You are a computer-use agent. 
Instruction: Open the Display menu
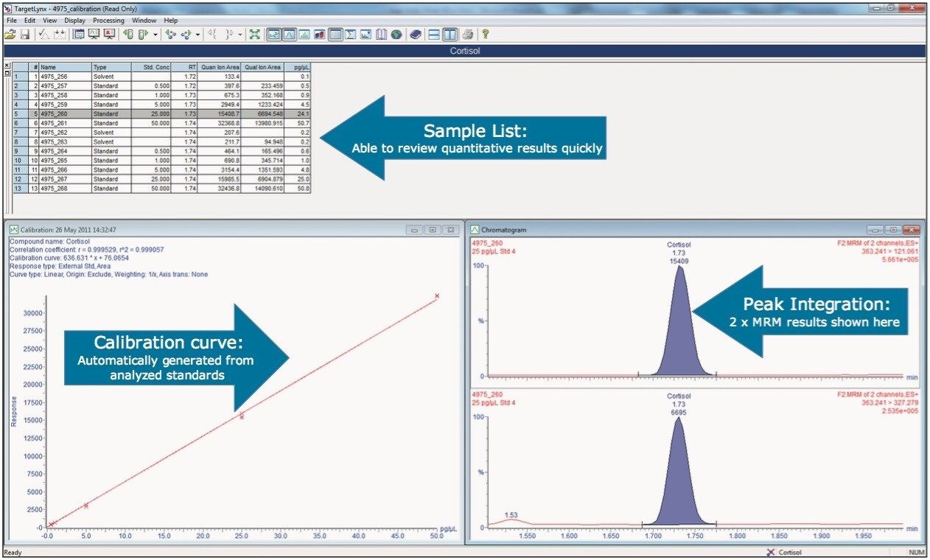click(74, 21)
